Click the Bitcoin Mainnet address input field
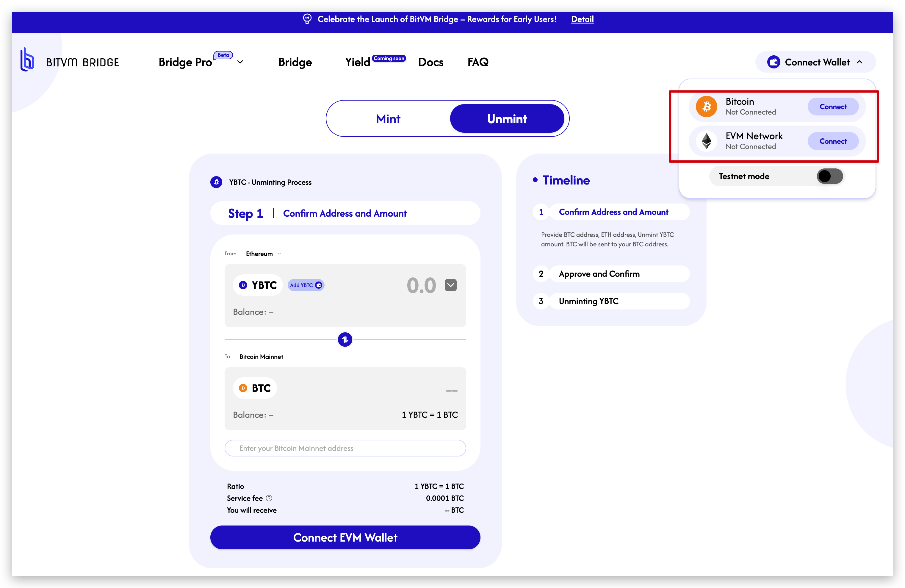The image size is (905, 588). 345,448
